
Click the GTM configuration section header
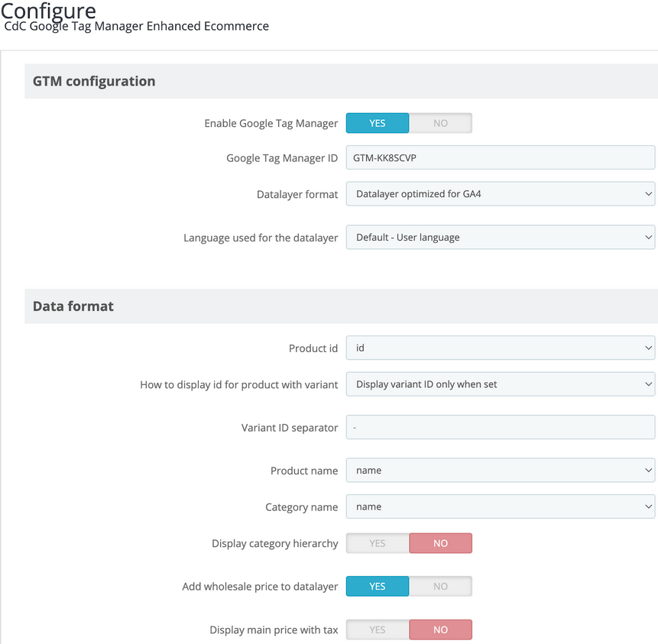94,82
